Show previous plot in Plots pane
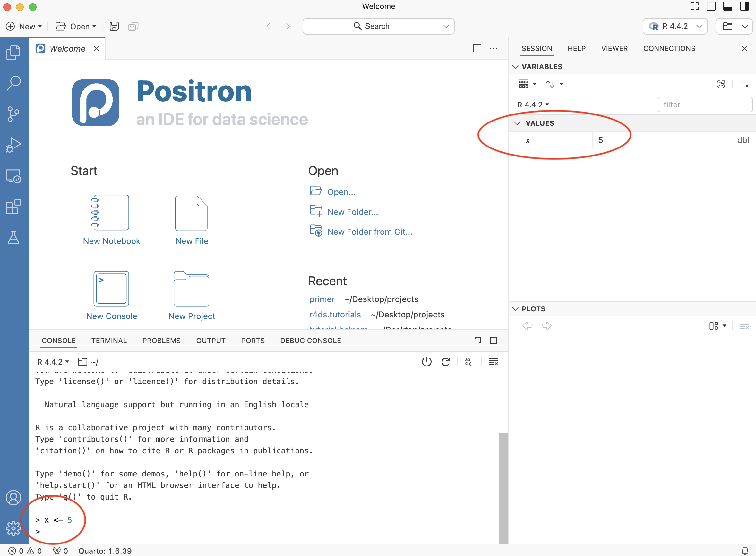 (x=527, y=326)
